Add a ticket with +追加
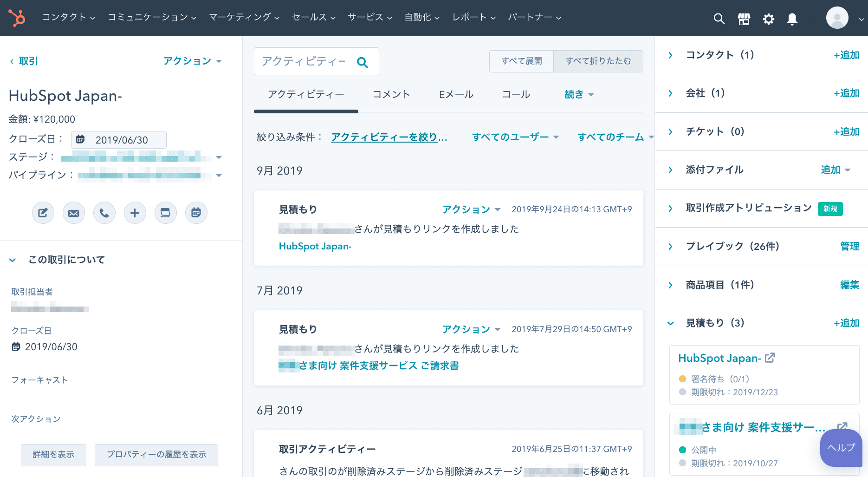The height and width of the screenshot is (477, 868). (x=847, y=132)
